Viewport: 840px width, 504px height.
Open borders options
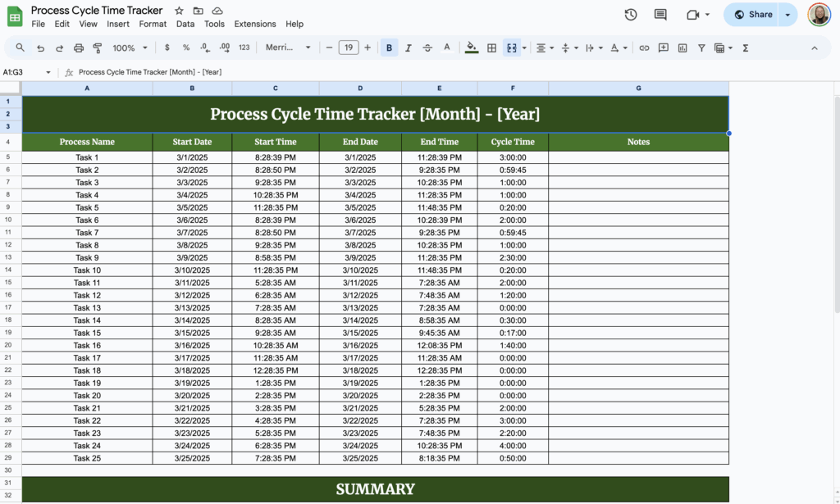(x=491, y=48)
